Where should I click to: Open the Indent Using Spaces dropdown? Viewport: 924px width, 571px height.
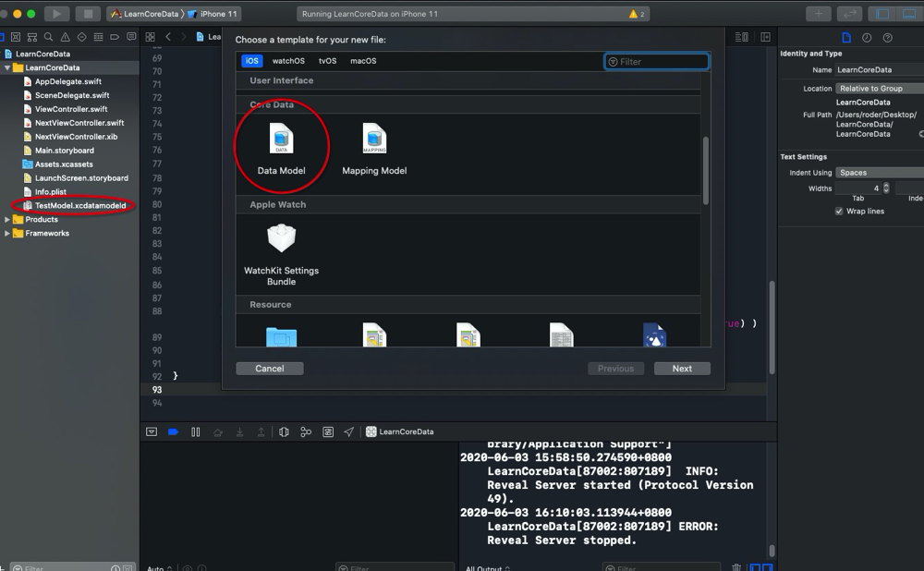(880, 173)
